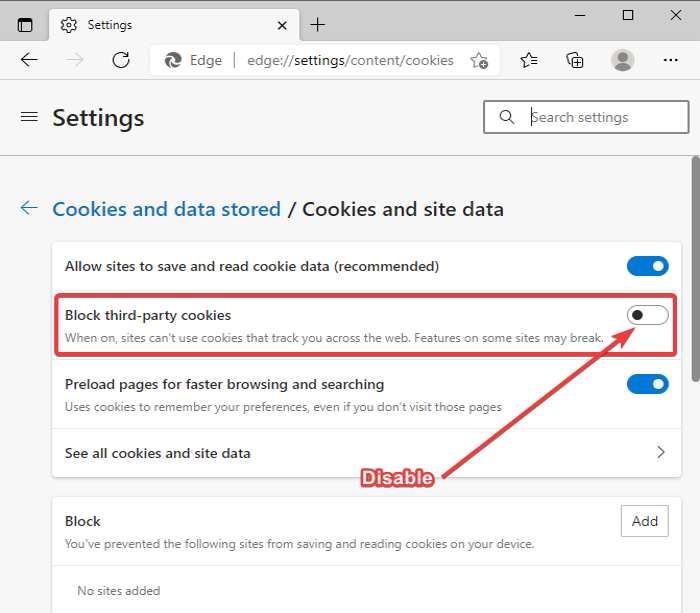Open the Collections icon in toolbar
The height and width of the screenshot is (613, 700).
coord(575,60)
